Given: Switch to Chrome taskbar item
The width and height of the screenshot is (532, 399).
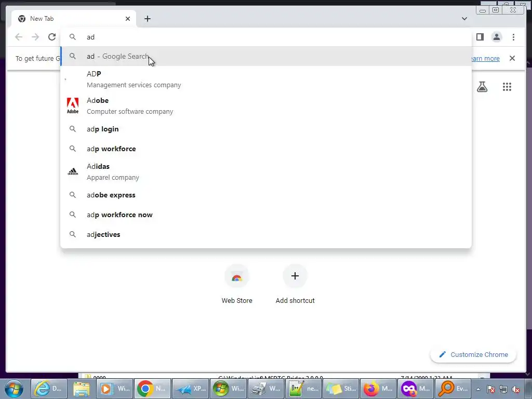Looking at the screenshot, I should point(152,389).
